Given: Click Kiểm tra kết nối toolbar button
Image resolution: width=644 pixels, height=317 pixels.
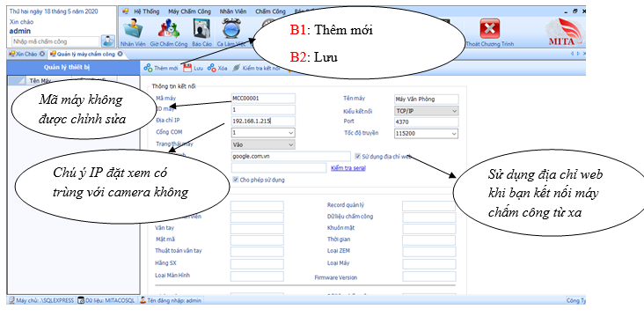Looking at the screenshot, I should click(x=256, y=69).
